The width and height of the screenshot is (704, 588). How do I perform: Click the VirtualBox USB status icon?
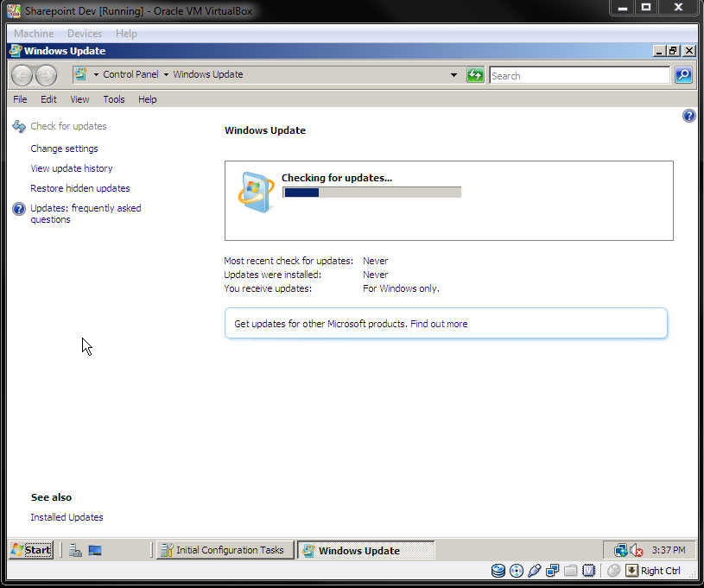click(535, 571)
